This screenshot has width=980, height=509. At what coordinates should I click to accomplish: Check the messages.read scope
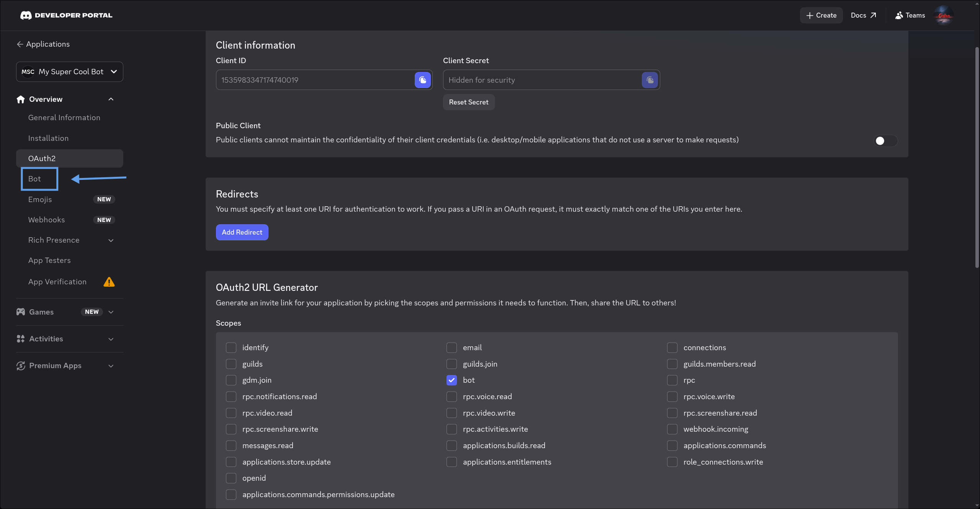pyautogui.click(x=231, y=445)
